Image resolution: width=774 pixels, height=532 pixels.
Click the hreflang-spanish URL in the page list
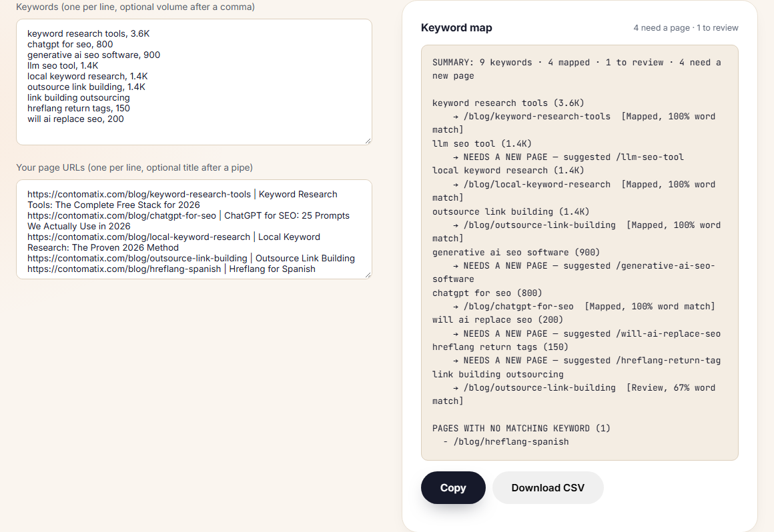(124, 269)
